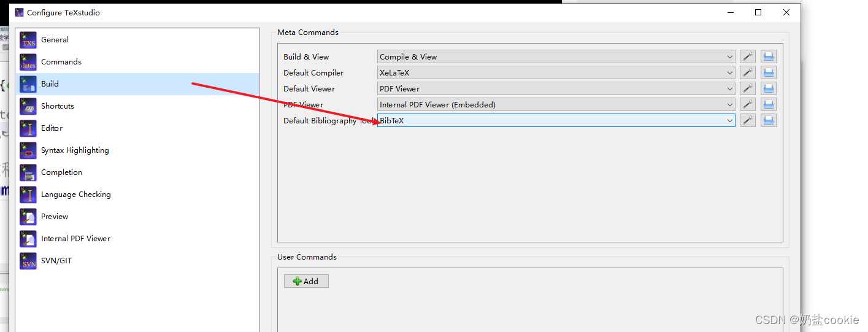Configure Default Viewer with wrench icon
Image resolution: width=868 pixels, height=332 pixels.
pyautogui.click(x=747, y=88)
